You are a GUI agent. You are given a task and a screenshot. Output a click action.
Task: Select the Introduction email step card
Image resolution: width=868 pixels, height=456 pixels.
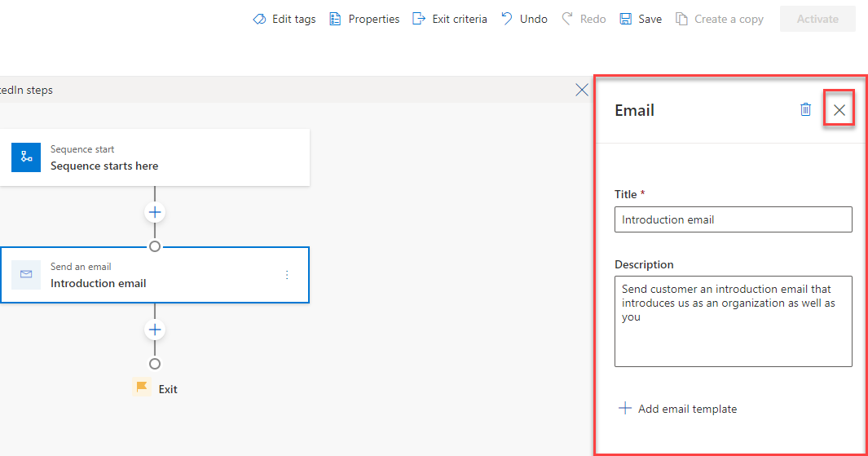coord(154,275)
